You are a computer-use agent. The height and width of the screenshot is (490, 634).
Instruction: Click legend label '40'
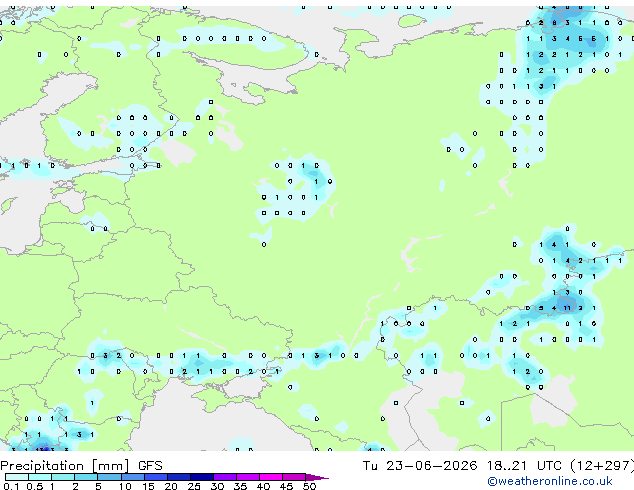click(x=263, y=486)
